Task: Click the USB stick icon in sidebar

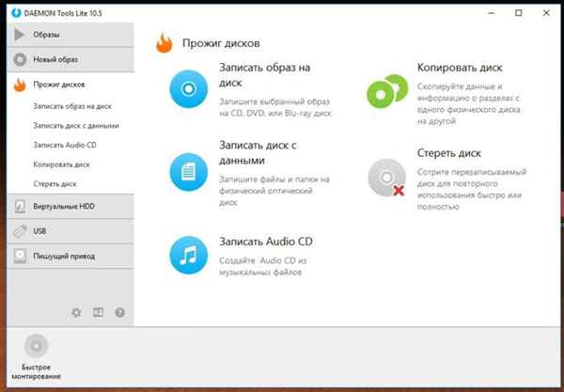Action: [20, 231]
